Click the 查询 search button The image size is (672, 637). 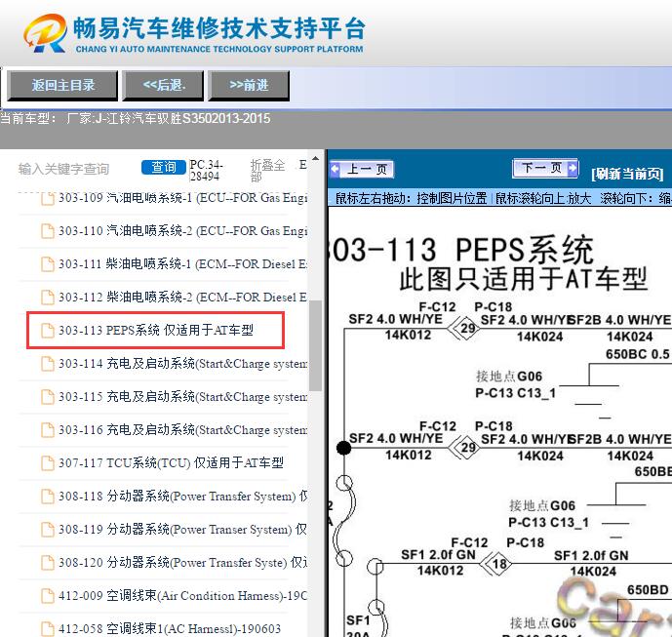coord(164,167)
